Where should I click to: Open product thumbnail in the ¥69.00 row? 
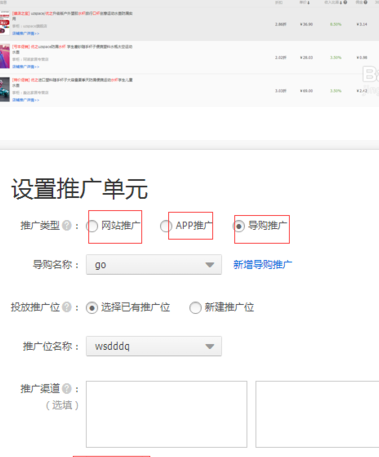pos(5,89)
